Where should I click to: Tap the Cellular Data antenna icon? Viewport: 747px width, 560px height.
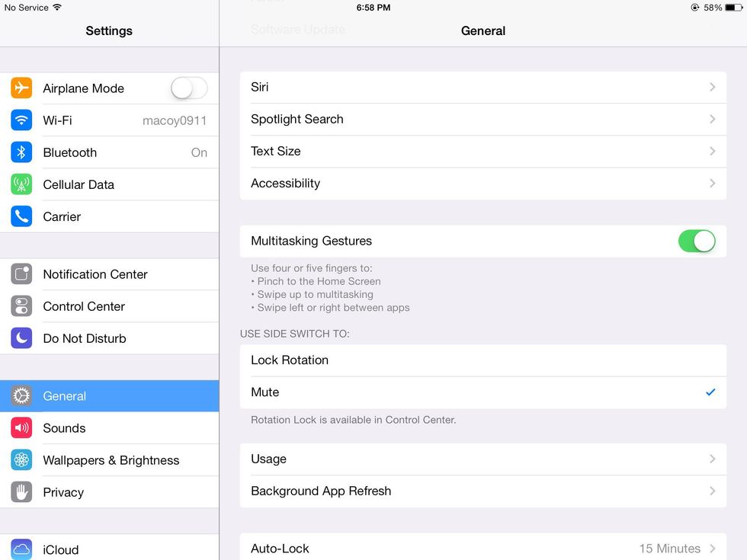(21, 184)
